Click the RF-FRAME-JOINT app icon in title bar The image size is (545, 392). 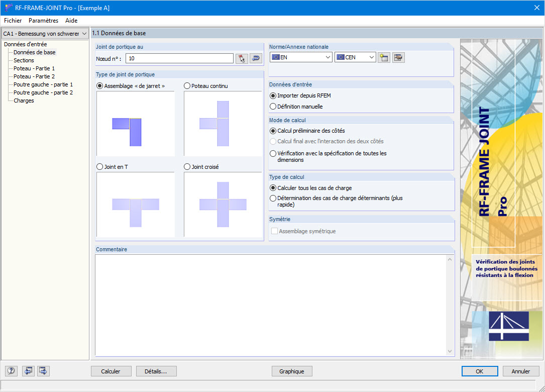[x=8, y=8]
